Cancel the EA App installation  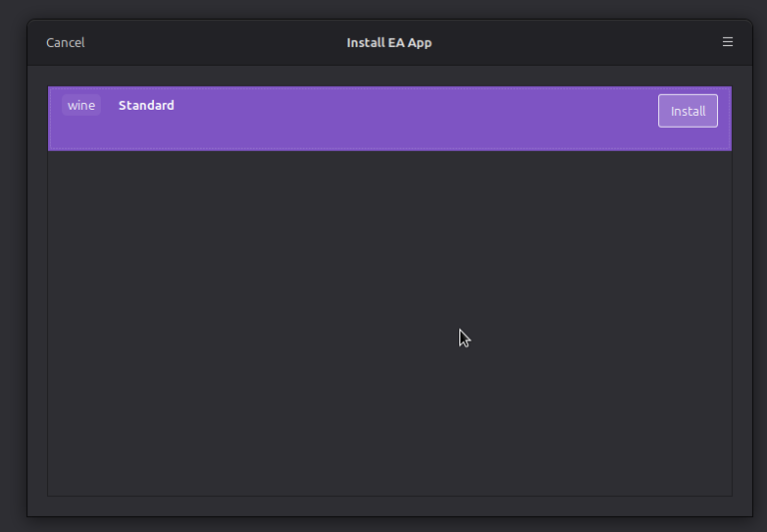[x=65, y=43]
